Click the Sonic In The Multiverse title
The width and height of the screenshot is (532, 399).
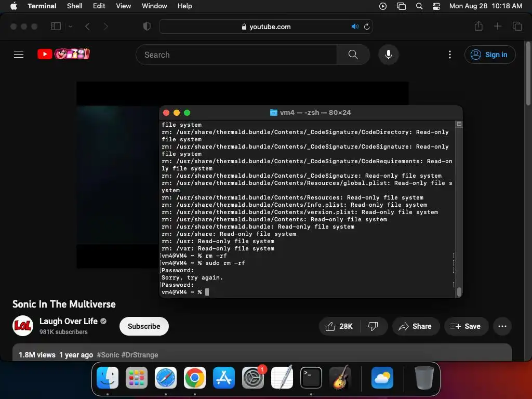tap(64, 304)
